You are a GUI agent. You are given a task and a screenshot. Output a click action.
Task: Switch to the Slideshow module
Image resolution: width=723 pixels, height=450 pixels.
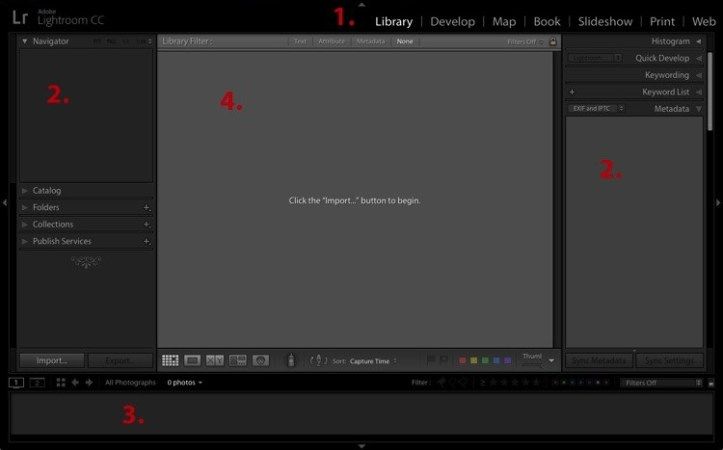605,22
